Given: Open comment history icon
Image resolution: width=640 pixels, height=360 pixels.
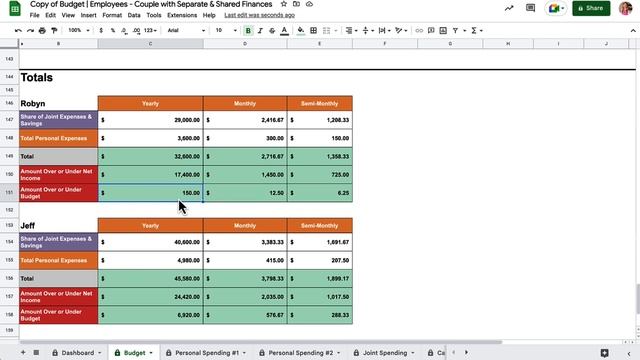Looking at the screenshot, I should point(530,8).
